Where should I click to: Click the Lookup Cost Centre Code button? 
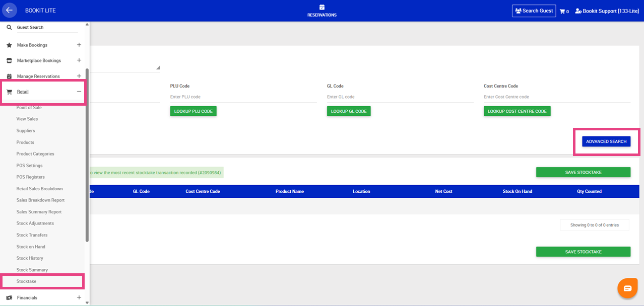517,111
